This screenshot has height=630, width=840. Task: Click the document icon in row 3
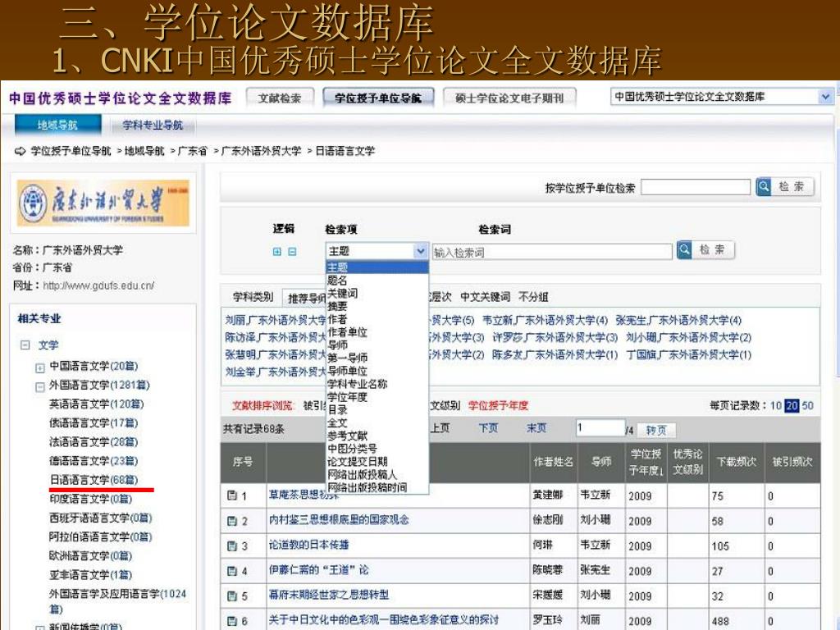pyautogui.click(x=232, y=546)
